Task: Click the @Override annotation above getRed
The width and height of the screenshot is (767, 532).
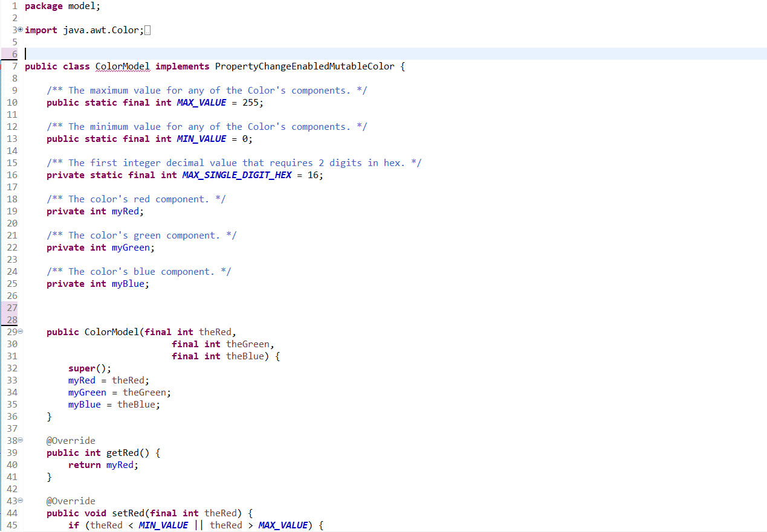Action: (x=71, y=440)
